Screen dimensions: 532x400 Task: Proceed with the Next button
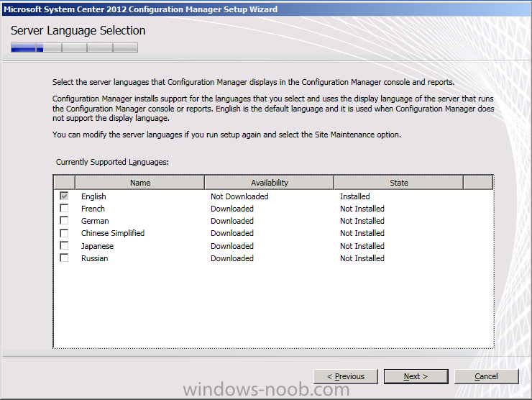coord(416,376)
